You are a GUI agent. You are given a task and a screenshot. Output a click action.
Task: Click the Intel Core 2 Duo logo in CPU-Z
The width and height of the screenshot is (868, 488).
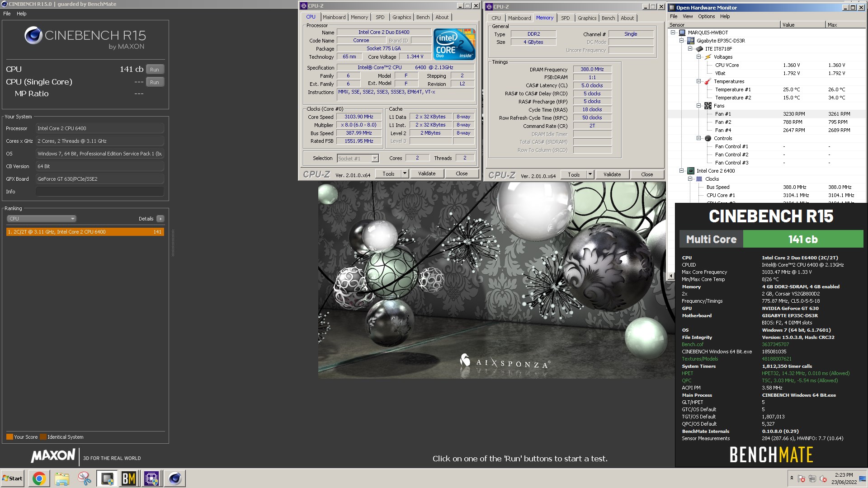click(x=454, y=44)
